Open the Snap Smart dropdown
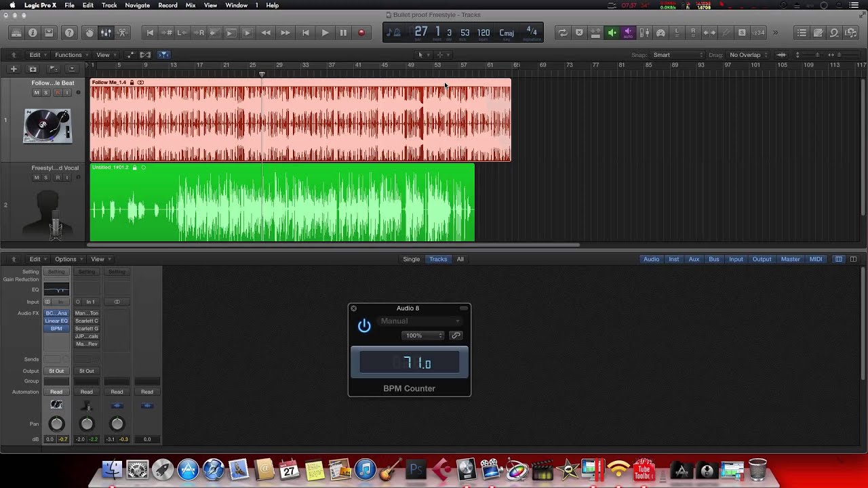The height and width of the screenshot is (488, 868). coord(677,55)
